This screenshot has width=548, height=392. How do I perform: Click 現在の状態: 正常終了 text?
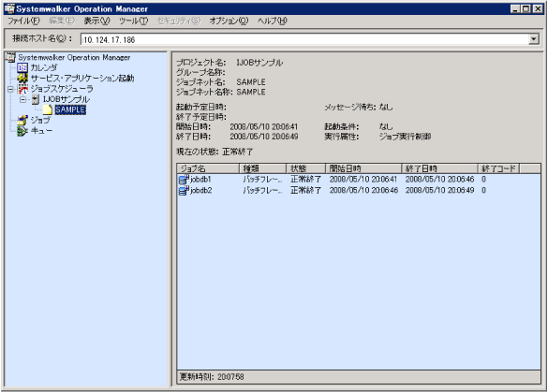coord(215,152)
